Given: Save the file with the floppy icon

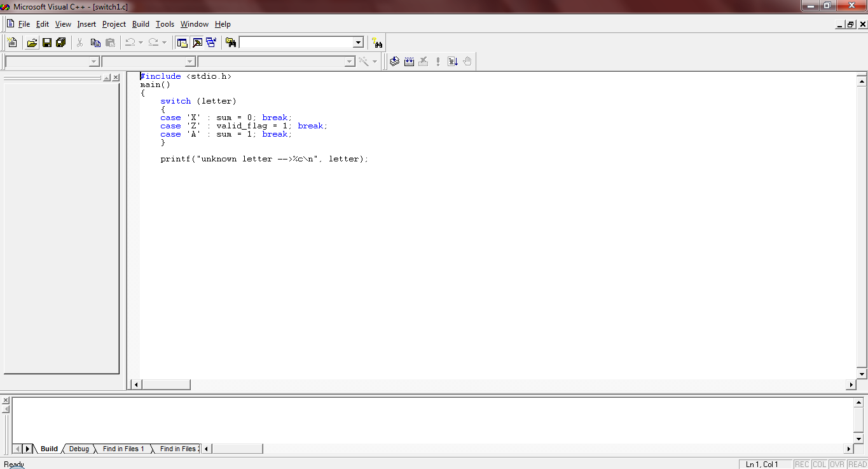Looking at the screenshot, I should [46, 43].
